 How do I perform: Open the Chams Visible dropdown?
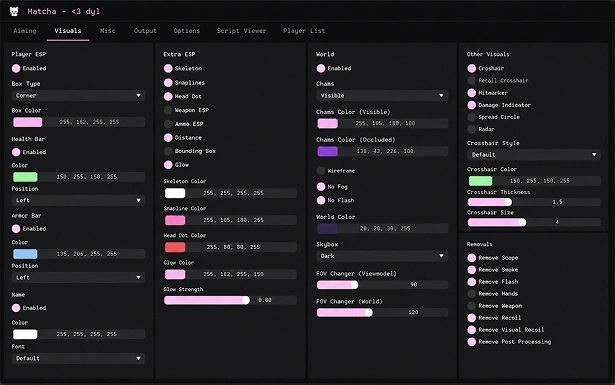[382, 95]
